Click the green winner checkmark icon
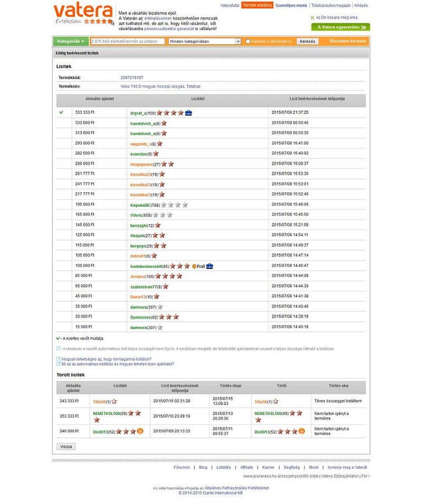422x504 pixels. click(61, 113)
